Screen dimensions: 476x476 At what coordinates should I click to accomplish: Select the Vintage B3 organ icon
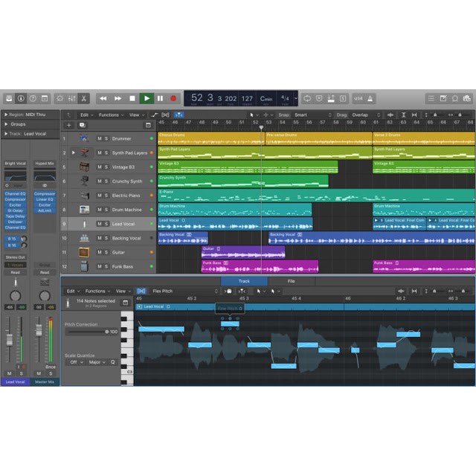tap(84, 167)
